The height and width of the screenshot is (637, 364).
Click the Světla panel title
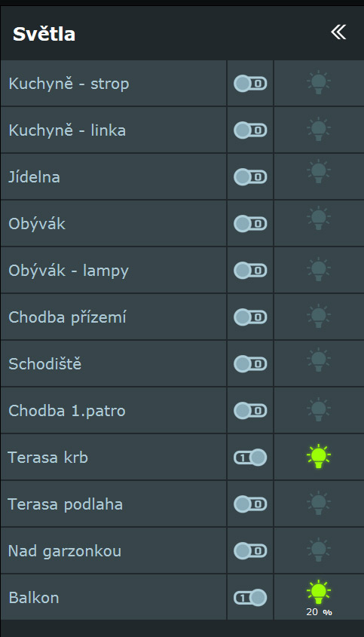[x=44, y=34]
